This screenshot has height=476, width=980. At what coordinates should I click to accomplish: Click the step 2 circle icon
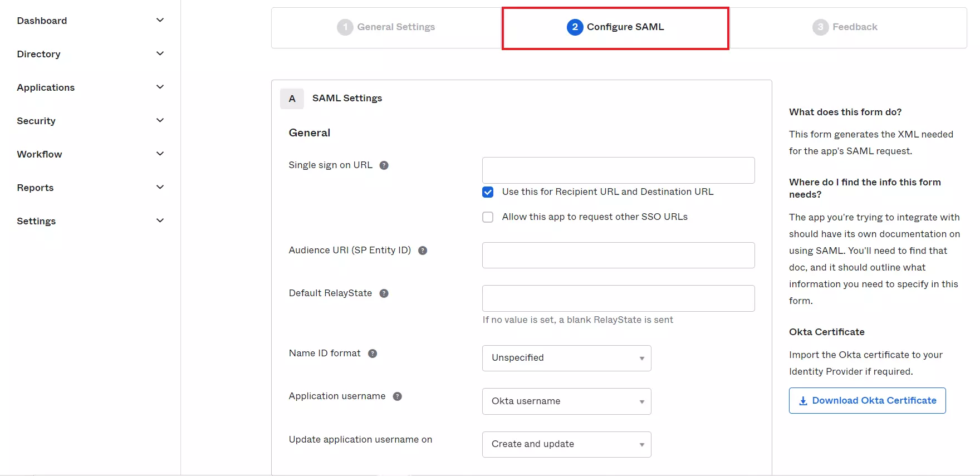pyautogui.click(x=575, y=27)
